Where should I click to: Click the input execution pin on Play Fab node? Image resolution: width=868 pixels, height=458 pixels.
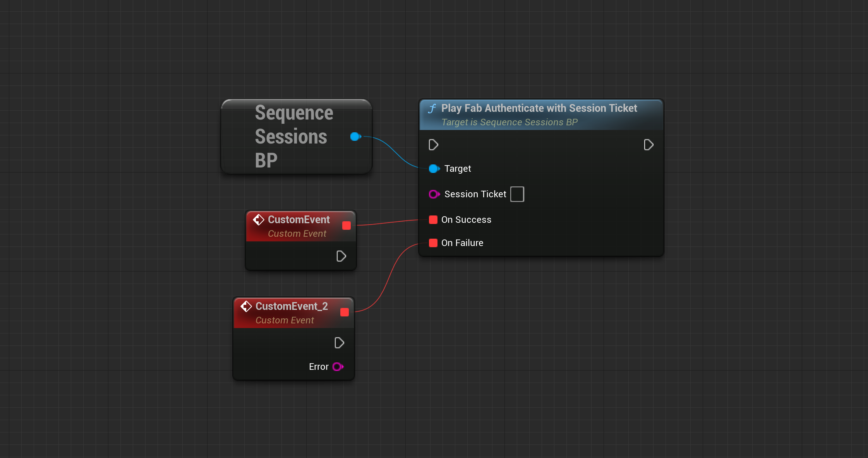(x=434, y=145)
